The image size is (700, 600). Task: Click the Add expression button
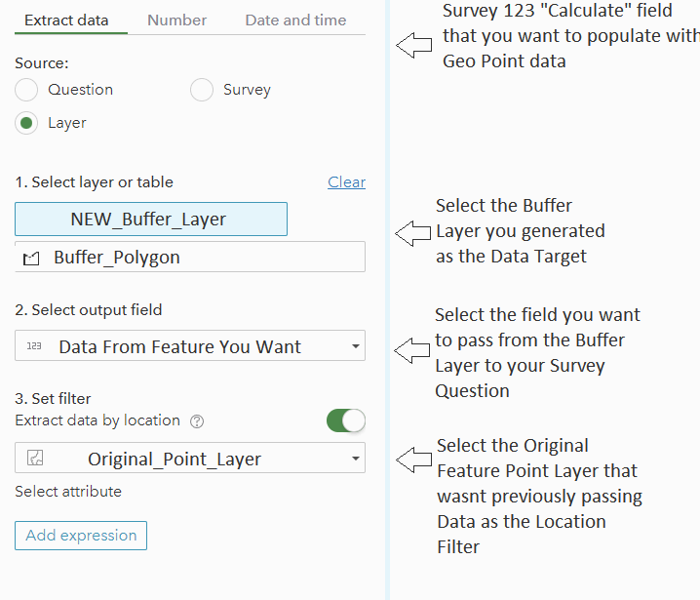81,536
